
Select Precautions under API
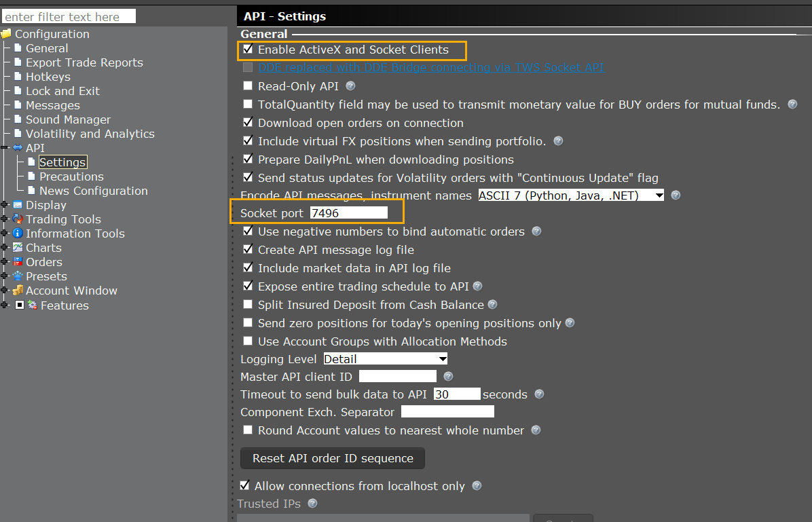[x=71, y=176]
